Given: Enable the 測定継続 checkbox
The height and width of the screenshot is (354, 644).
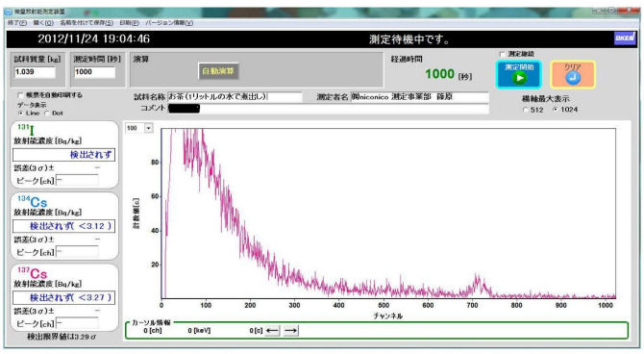Looking at the screenshot, I should point(502,54).
